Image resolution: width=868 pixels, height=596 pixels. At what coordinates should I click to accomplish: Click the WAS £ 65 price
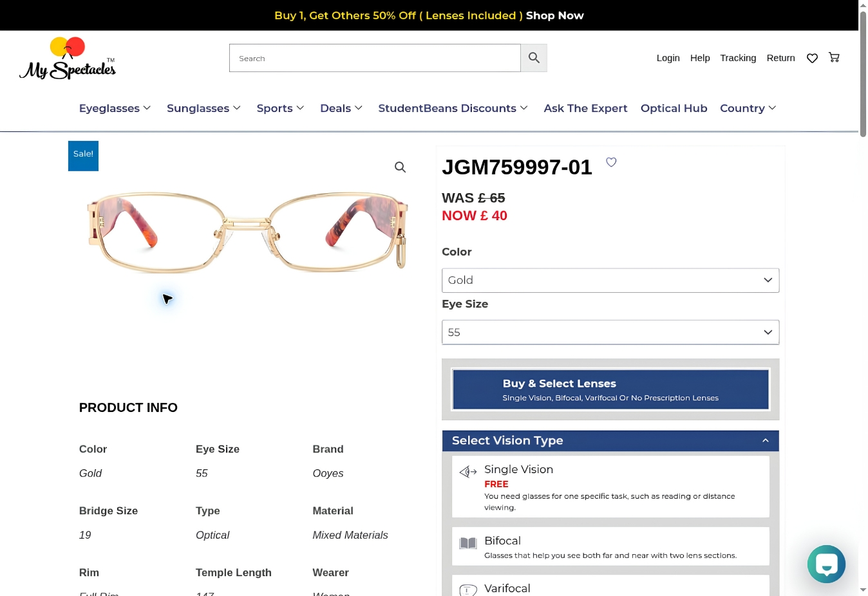(x=473, y=198)
